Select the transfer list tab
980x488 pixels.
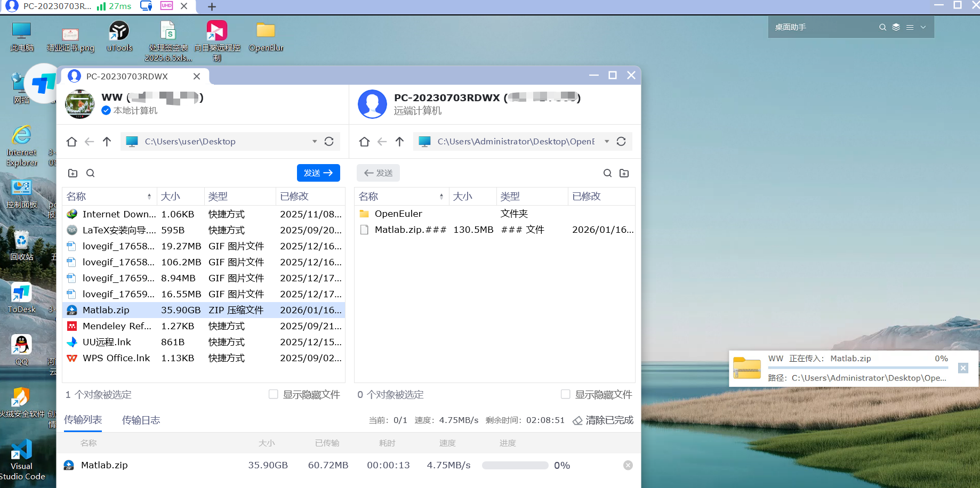point(83,420)
